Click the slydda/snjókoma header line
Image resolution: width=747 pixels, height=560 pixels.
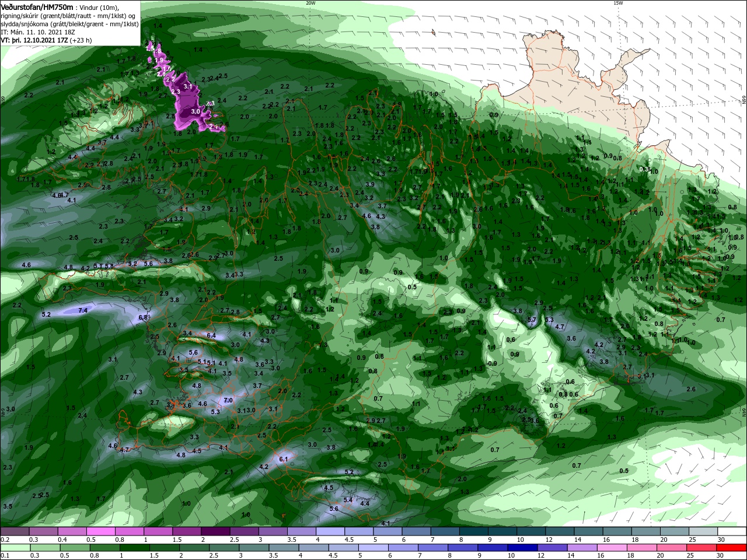coord(69,24)
